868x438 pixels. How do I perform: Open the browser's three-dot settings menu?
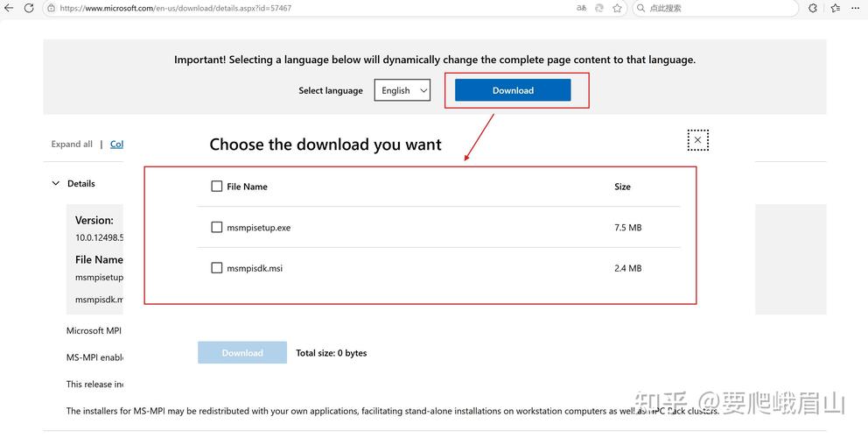pos(856,8)
